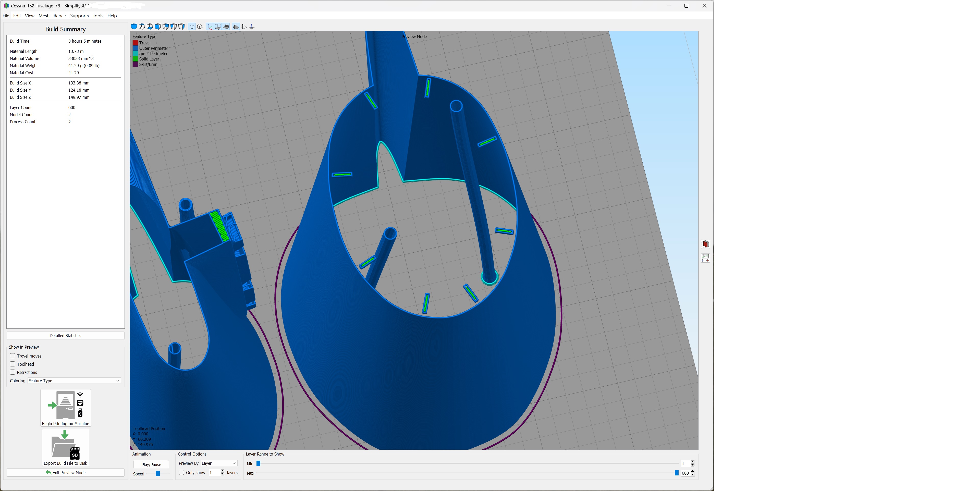Exit Preview Mode
Screen dimensions: 980x491
[x=65, y=472]
